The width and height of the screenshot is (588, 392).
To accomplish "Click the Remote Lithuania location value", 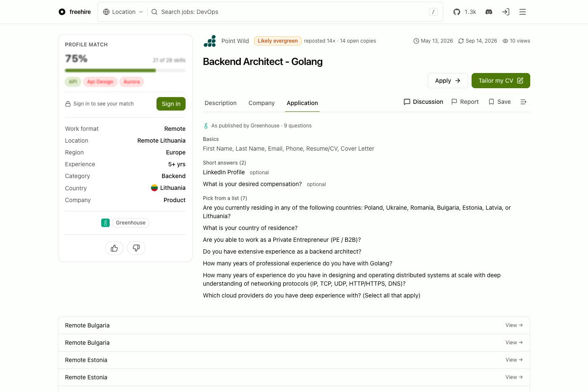I will point(161,141).
